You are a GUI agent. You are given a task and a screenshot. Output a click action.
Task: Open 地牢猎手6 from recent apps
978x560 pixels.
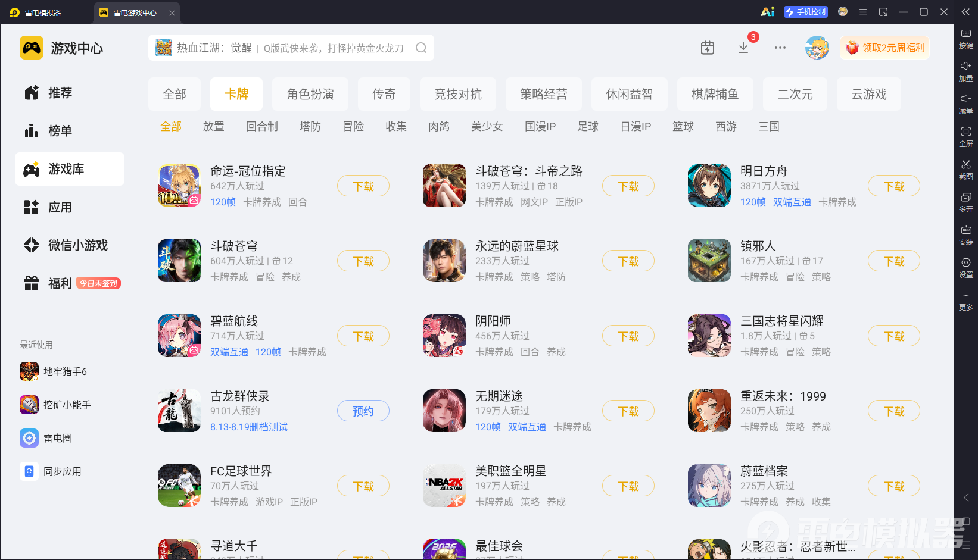coord(54,371)
